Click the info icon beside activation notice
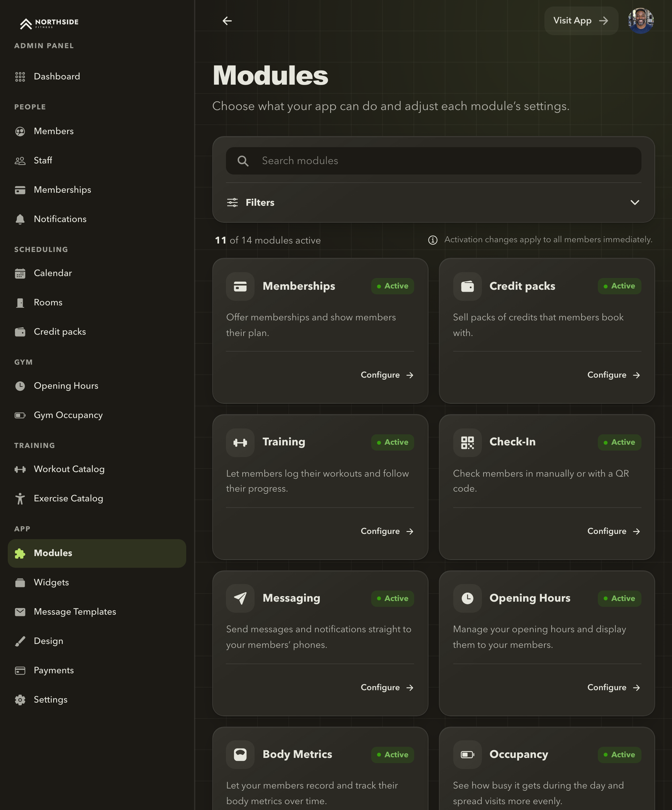 click(433, 240)
